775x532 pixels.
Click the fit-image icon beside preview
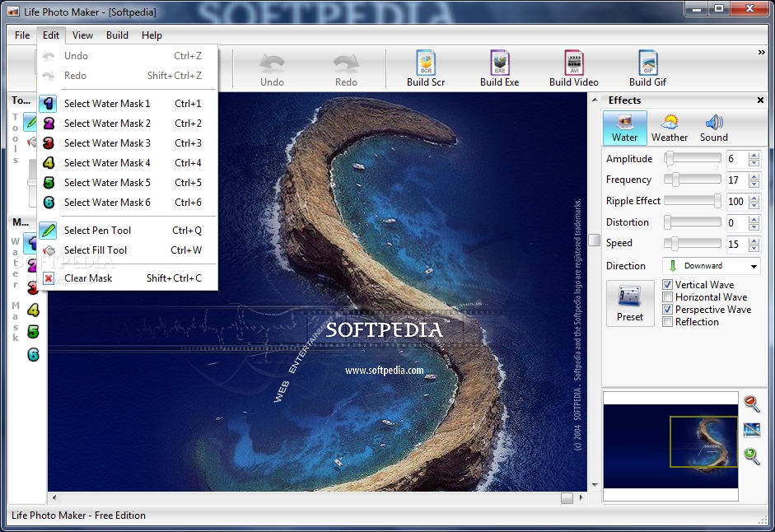pyautogui.click(x=751, y=430)
